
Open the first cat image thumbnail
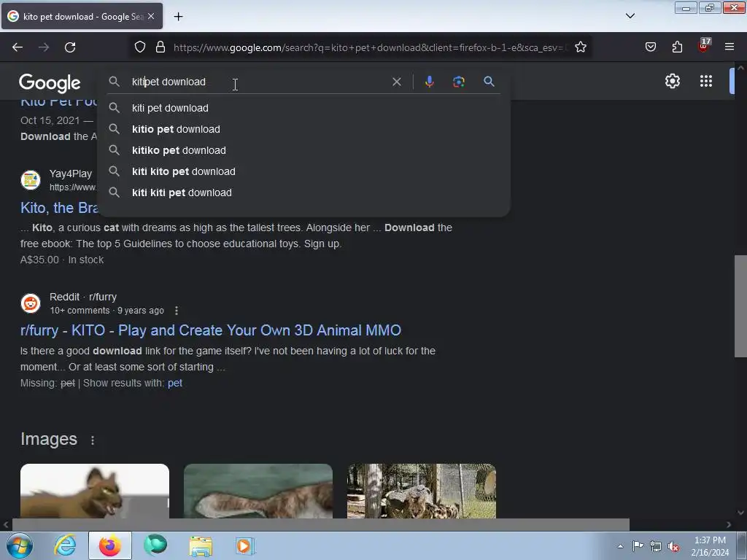click(95, 491)
